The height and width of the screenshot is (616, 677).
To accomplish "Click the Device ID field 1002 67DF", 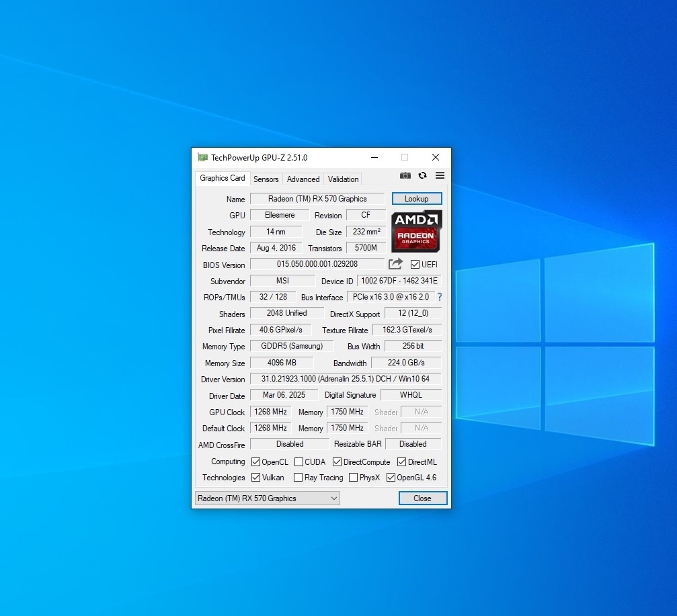I will pos(399,281).
